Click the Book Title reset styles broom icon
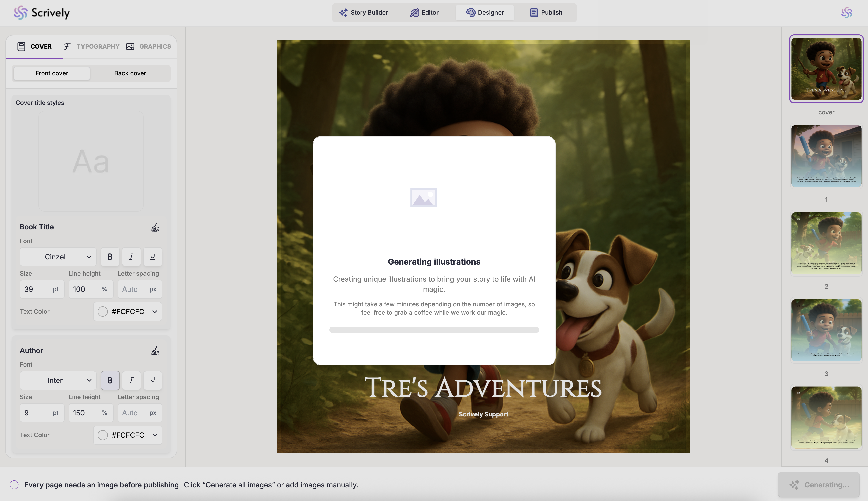The width and height of the screenshot is (868, 501). click(x=155, y=227)
